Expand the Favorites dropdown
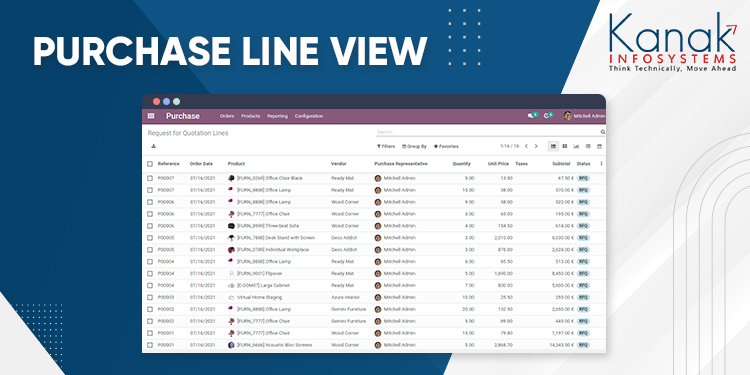Viewport: 750px width, 375px height. click(446, 146)
